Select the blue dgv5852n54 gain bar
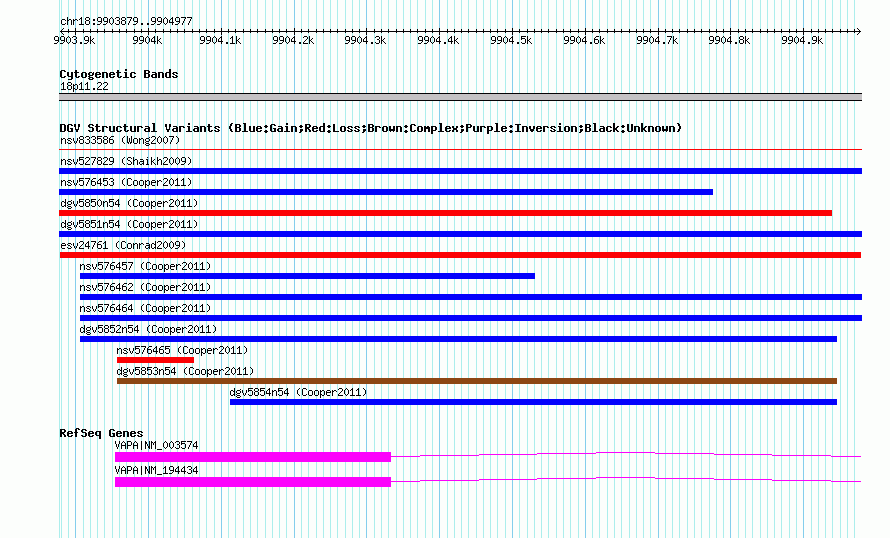The height and width of the screenshot is (538, 890). pyautogui.click(x=458, y=339)
